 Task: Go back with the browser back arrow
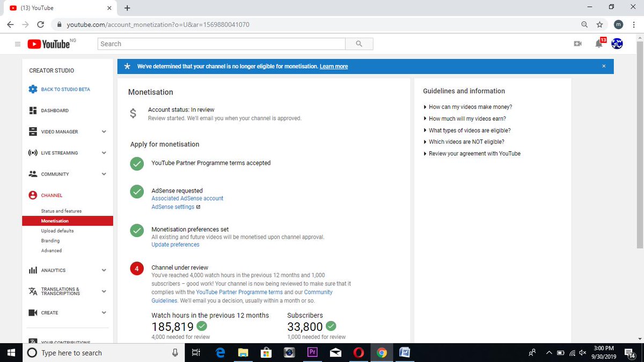click(10, 25)
